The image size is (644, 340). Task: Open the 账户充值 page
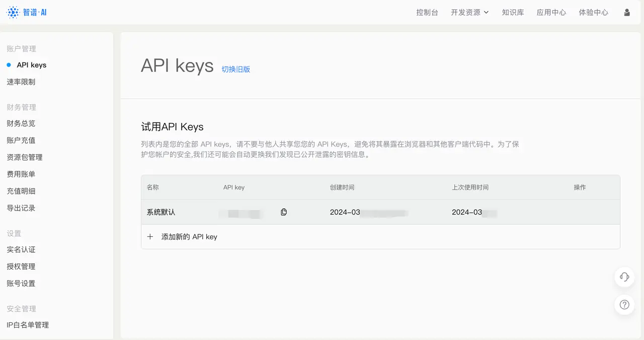21,140
